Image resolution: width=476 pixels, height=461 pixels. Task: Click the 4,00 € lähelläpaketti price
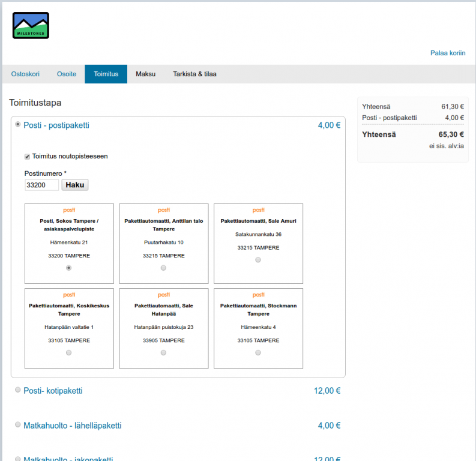(329, 426)
